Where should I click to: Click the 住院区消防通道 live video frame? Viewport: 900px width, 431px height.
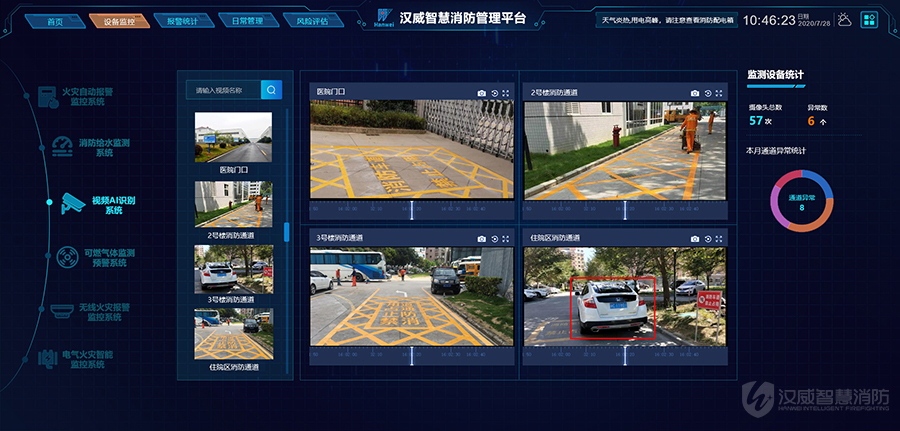[625, 296]
